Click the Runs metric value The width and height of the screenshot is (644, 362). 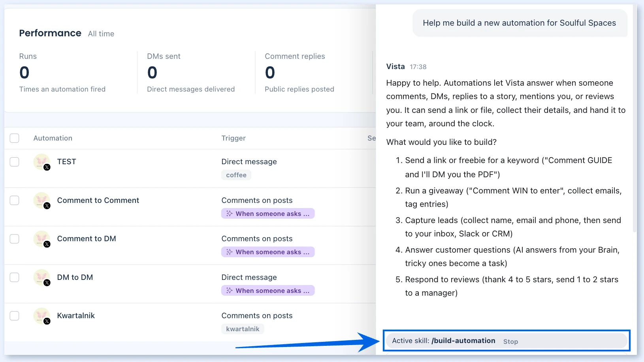click(24, 73)
